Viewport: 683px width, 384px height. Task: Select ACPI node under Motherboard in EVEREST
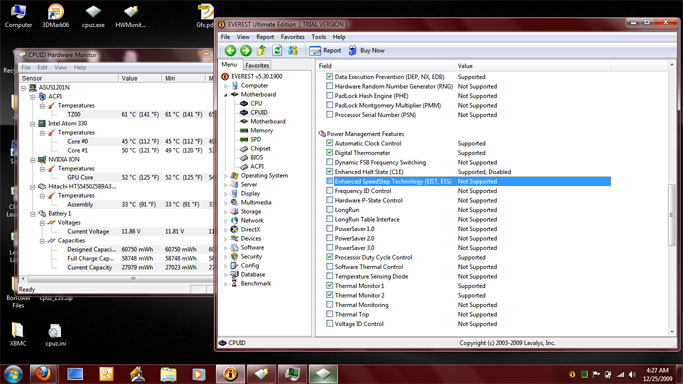(x=257, y=166)
